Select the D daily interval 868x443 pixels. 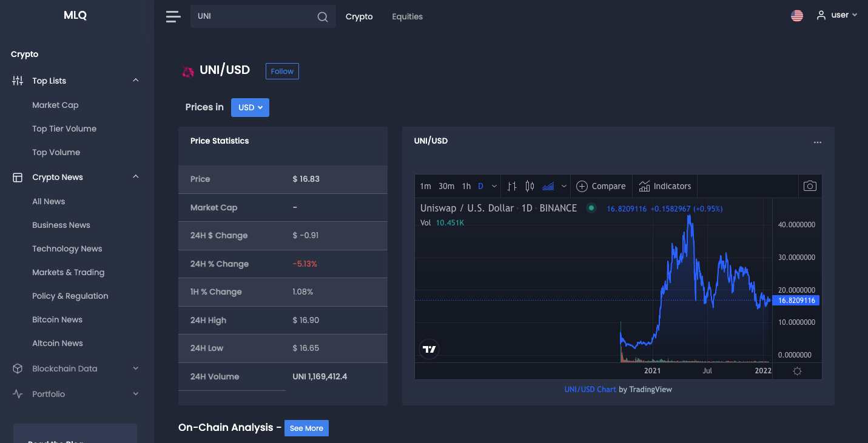click(480, 186)
